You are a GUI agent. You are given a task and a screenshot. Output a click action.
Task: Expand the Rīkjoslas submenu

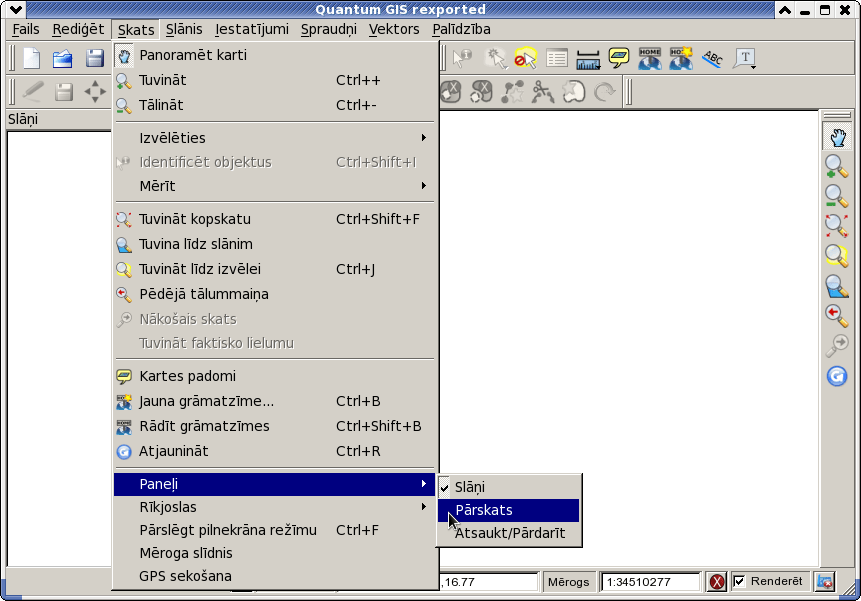pos(274,507)
